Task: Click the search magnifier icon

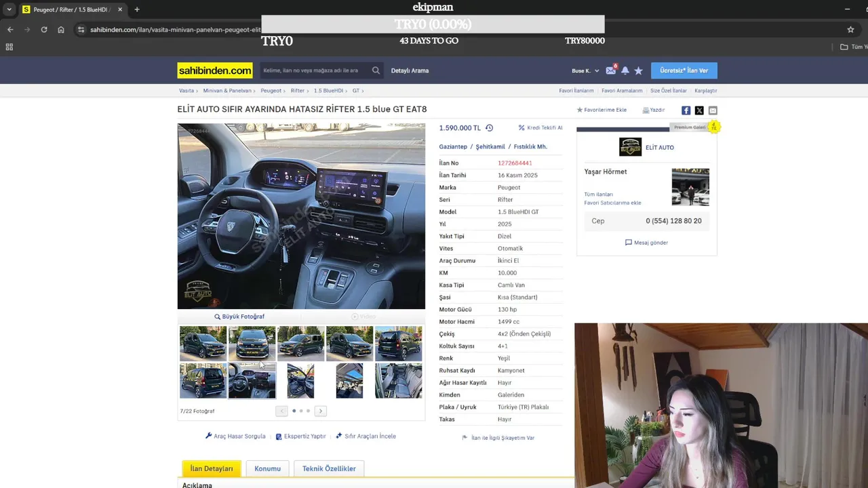Action: pos(376,70)
